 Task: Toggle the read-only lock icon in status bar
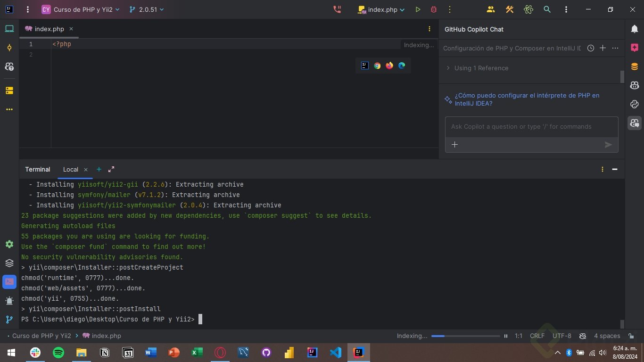(631, 336)
